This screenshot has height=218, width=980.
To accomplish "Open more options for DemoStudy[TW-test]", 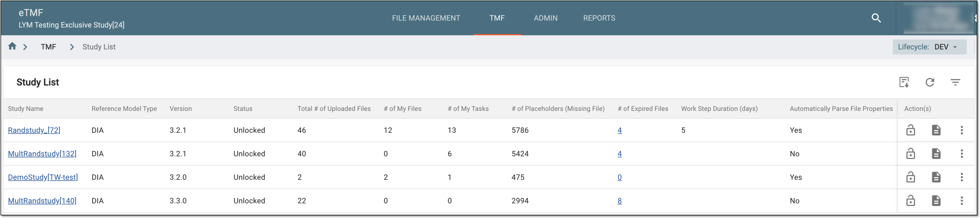I will click(x=962, y=178).
